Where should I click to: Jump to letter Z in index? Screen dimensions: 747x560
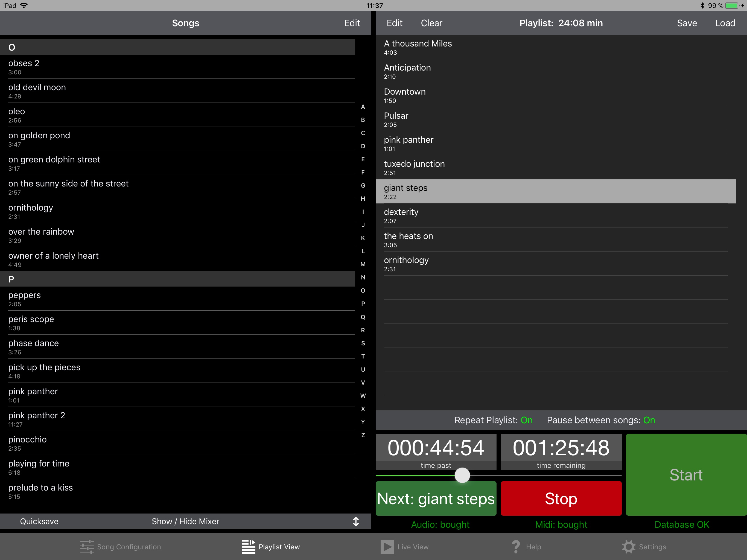(x=363, y=435)
